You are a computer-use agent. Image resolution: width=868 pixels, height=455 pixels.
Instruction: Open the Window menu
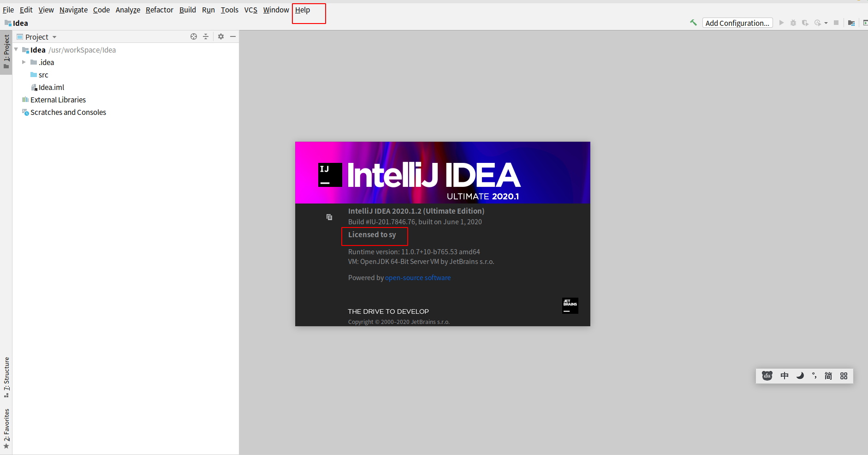[276, 10]
